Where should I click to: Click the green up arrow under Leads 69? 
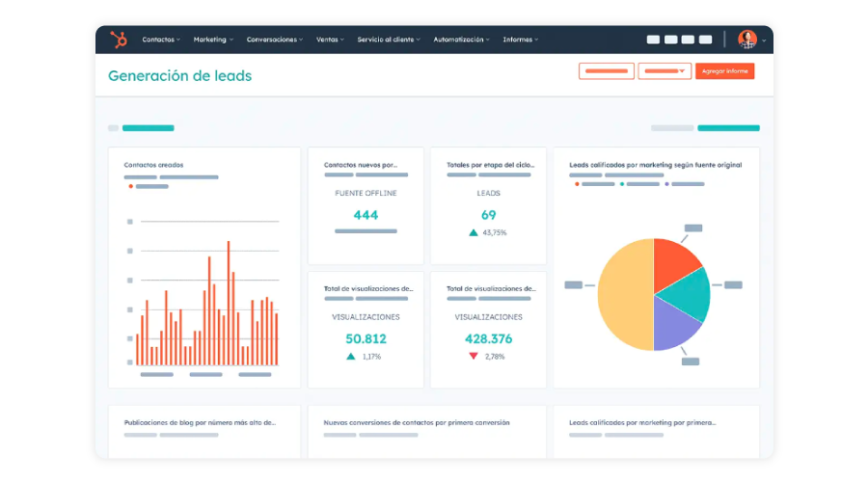[x=473, y=232]
